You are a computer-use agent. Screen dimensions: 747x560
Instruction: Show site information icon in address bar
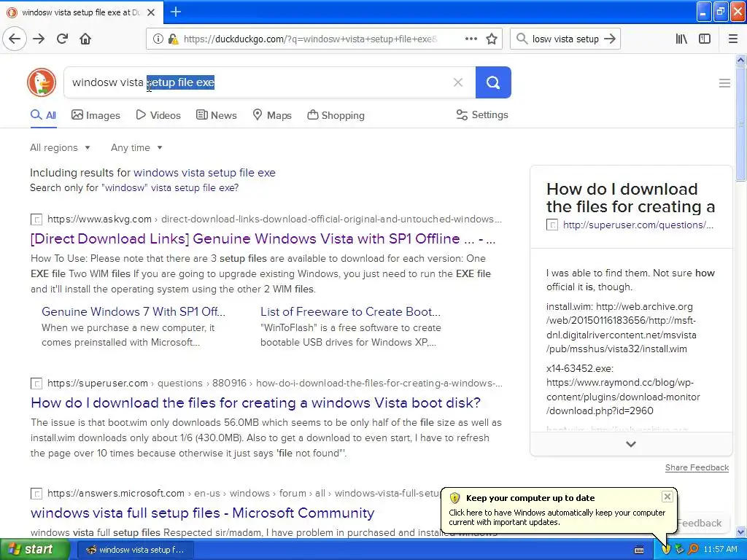[x=158, y=39]
